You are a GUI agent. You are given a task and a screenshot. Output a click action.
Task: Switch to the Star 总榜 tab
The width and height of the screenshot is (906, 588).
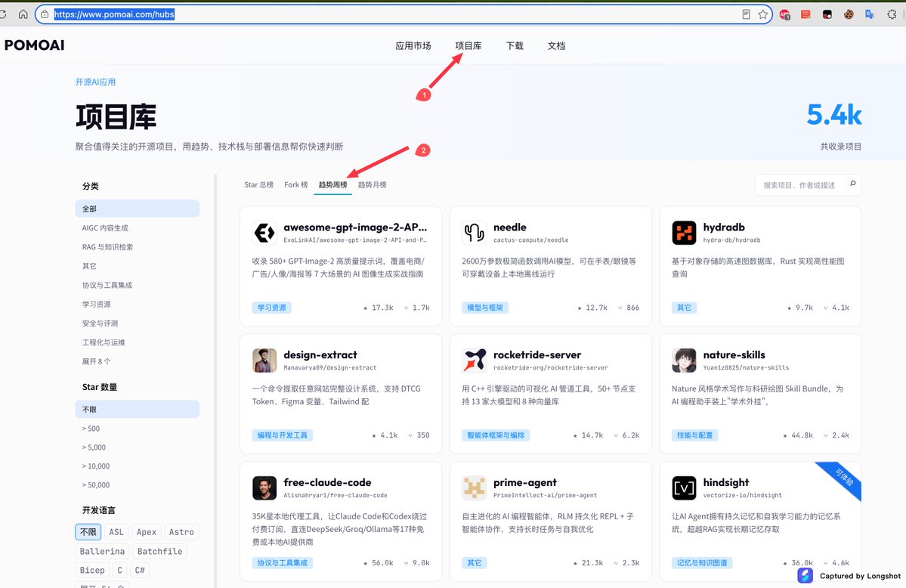[x=259, y=185]
